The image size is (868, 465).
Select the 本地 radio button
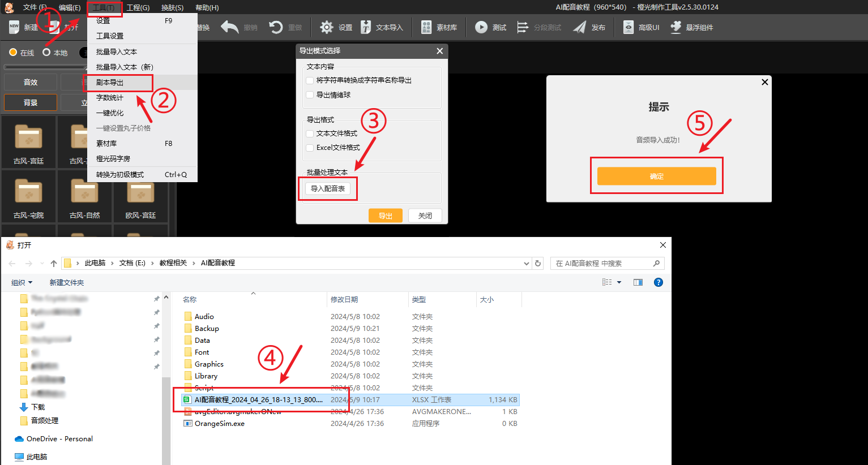(46, 53)
